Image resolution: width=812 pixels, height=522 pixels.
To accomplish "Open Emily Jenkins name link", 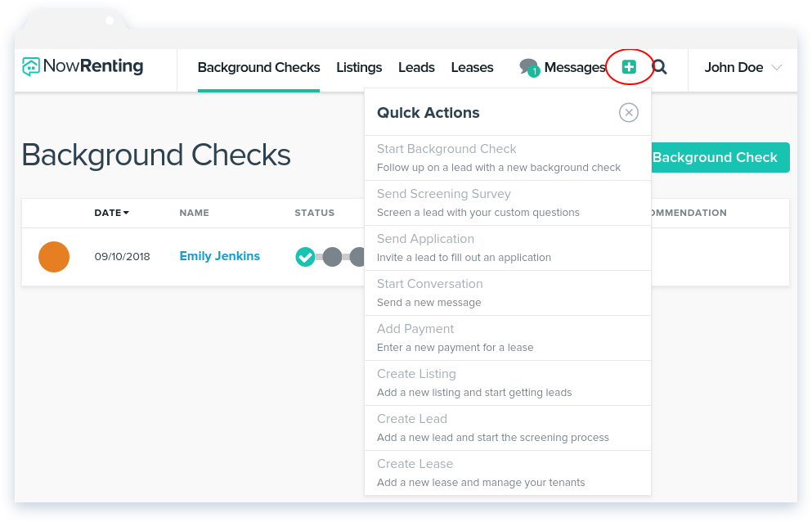I will click(x=220, y=256).
